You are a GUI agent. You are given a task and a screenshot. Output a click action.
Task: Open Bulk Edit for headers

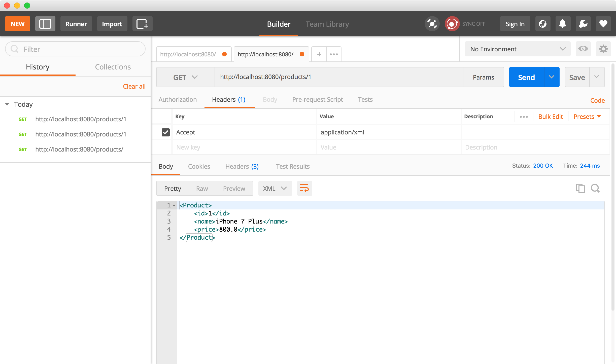pos(551,117)
